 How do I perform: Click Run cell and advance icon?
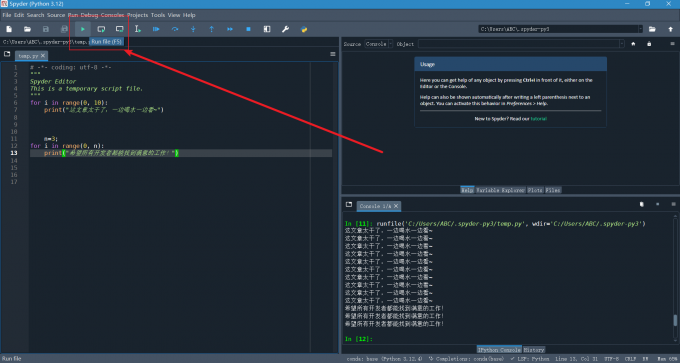(x=120, y=29)
